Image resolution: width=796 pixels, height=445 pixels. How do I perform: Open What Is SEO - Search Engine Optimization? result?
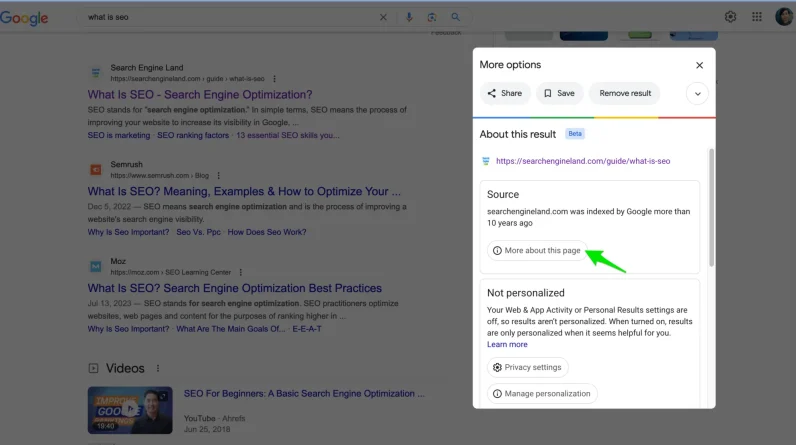tap(200, 95)
